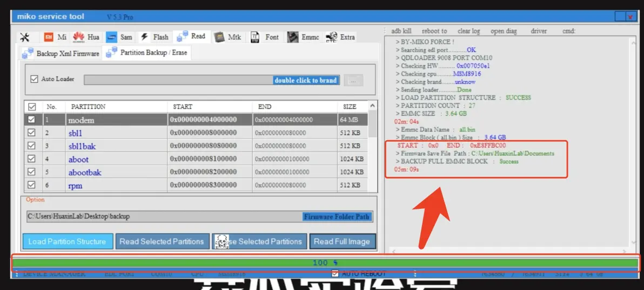
Task: Click the partition list scroll-up arrow
Action: [x=372, y=106]
